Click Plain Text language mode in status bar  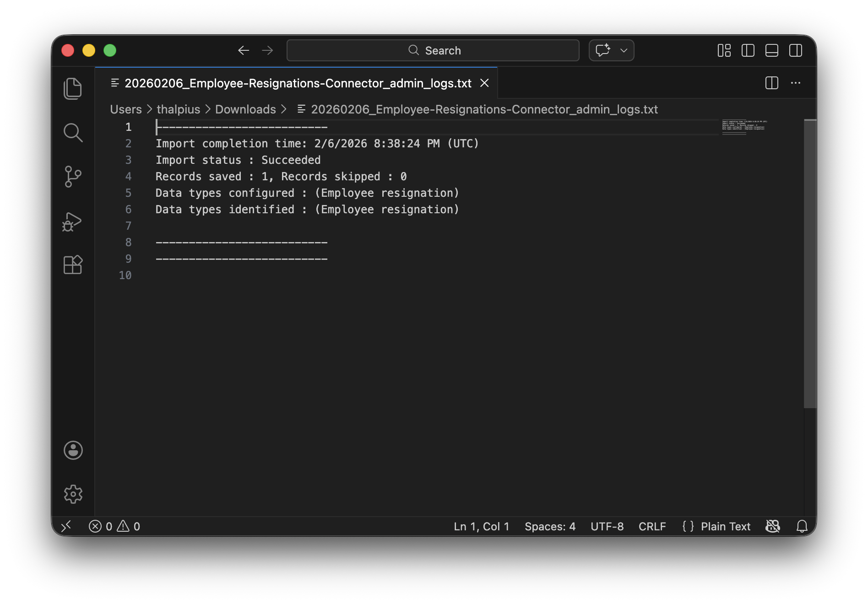pyautogui.click(x=725, y=526)
